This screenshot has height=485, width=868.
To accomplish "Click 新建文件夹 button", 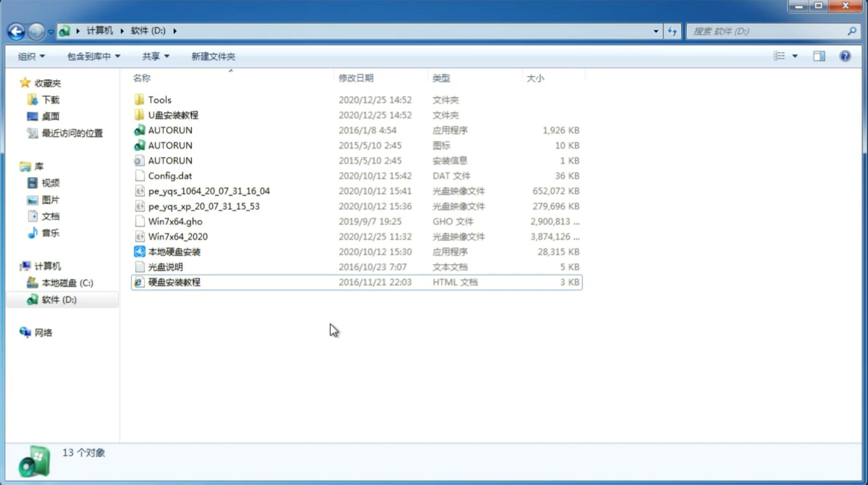I will coord(213,56).
